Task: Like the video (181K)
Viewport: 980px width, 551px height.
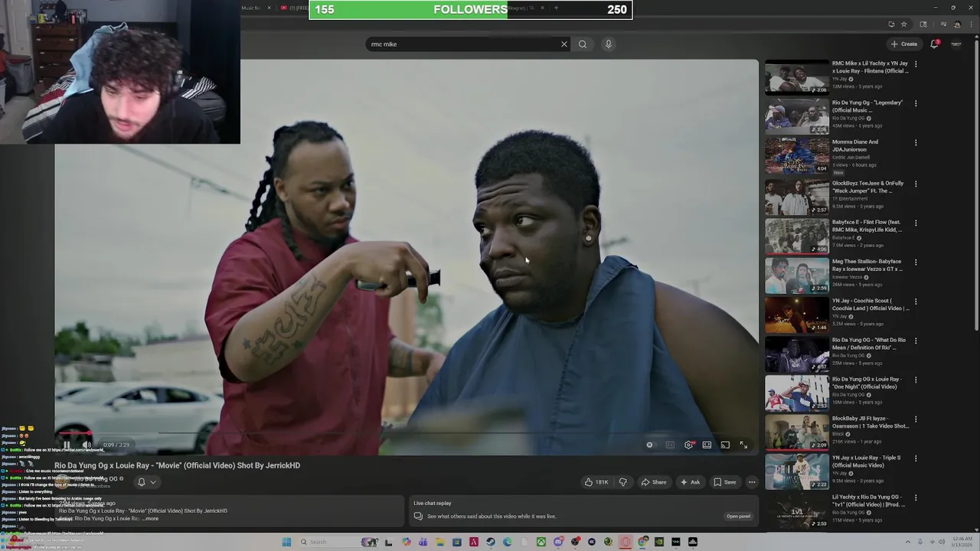Action: (x=596, y=482)
